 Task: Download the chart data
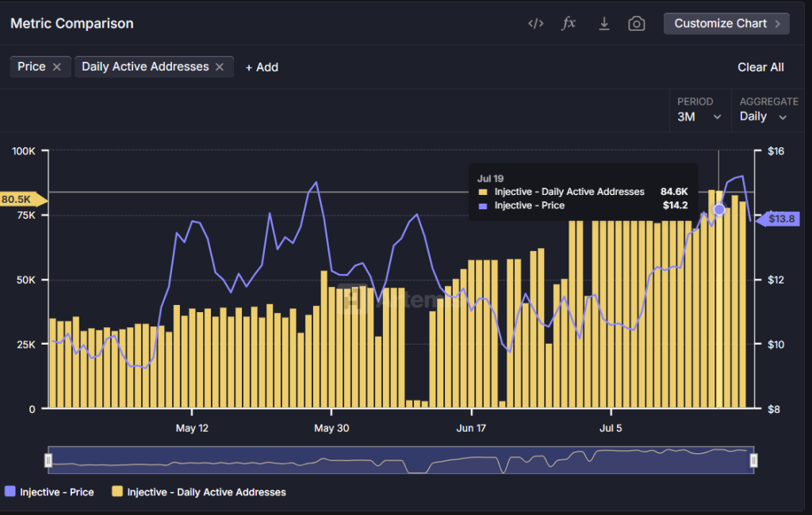603,24
